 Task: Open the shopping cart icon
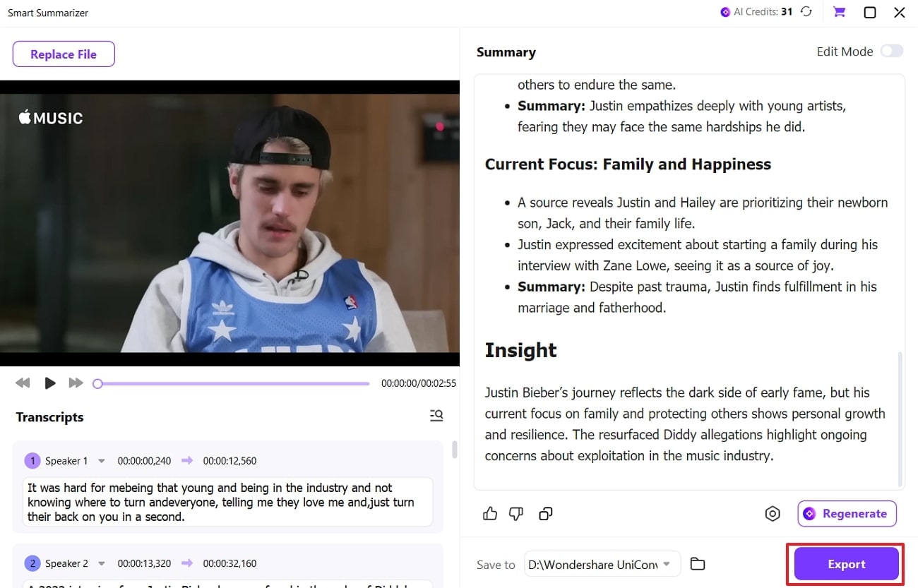click(839, 12)
